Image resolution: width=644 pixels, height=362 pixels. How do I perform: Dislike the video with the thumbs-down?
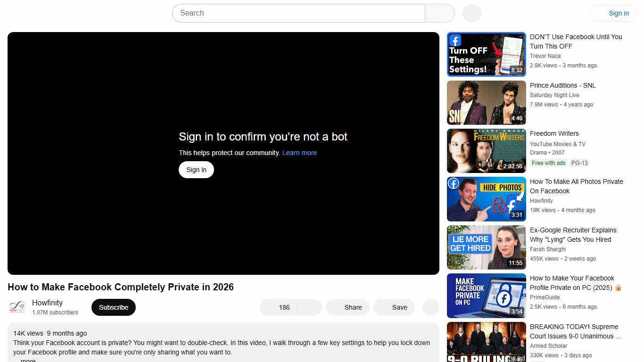tap(309, 307)
